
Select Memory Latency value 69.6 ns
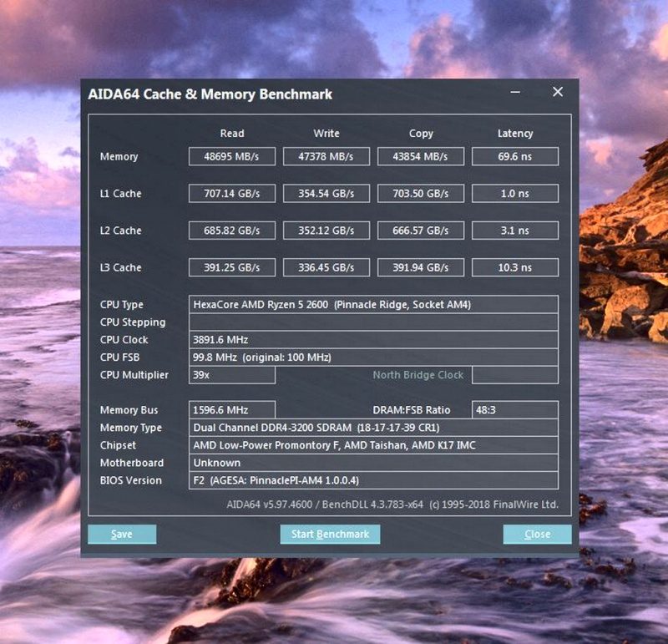515,156
